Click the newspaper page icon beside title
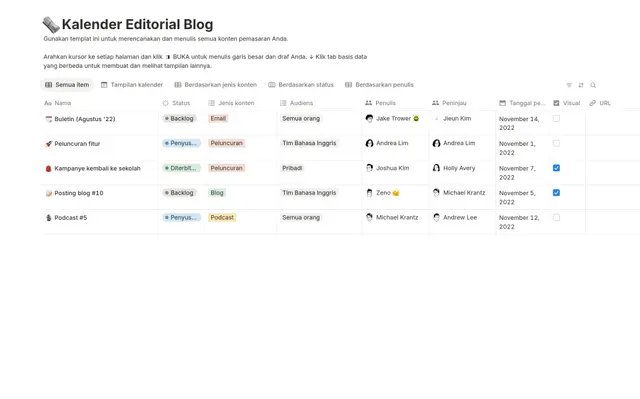The image size is (640, 399). pos(51,25)
